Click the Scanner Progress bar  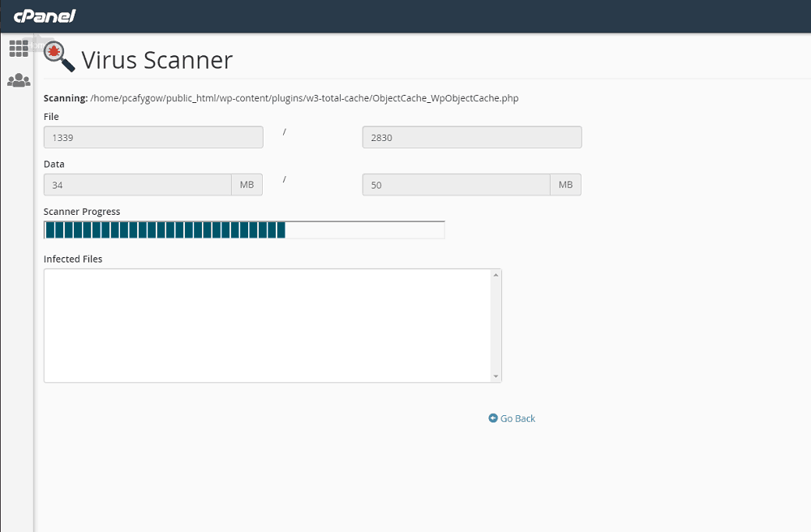click(244, 230)
